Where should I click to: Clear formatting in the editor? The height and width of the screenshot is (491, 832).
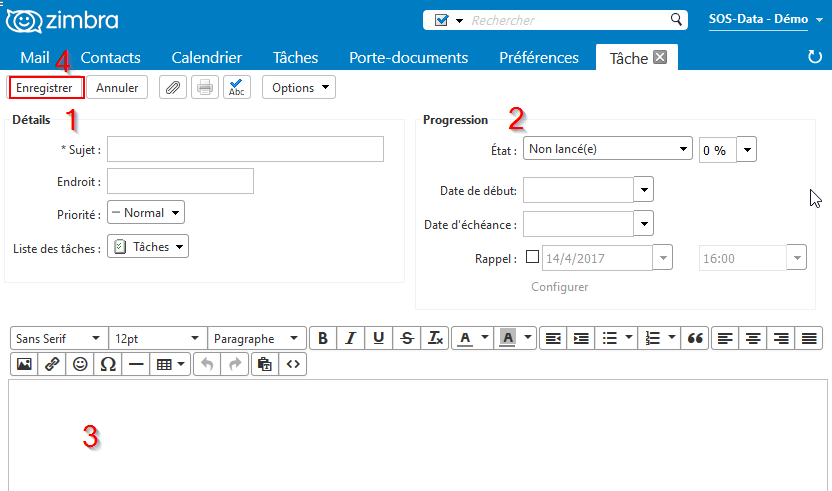pyautogui.click(x=435, y=338)
